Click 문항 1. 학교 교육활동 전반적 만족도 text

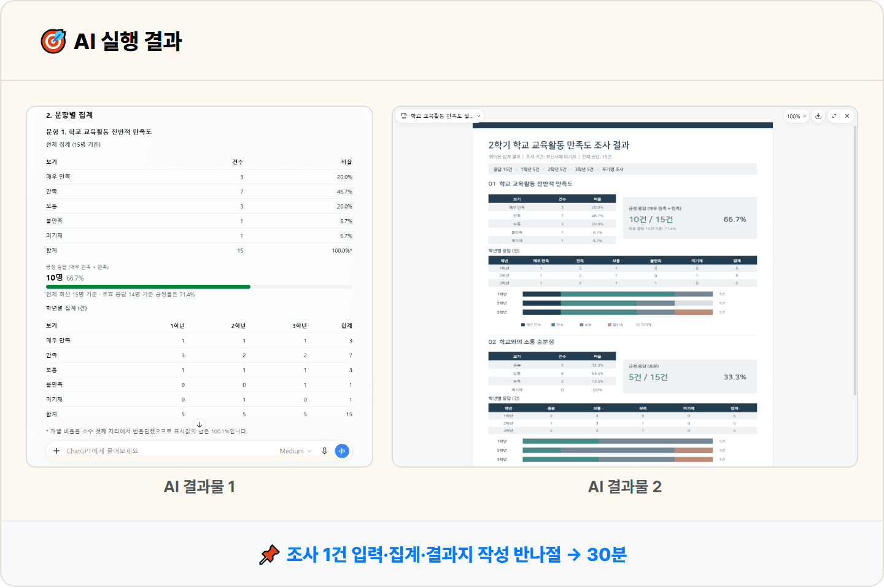point(99,132)
